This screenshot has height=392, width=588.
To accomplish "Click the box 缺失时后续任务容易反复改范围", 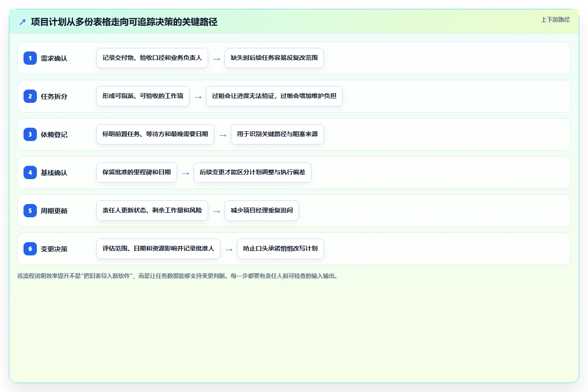I will 274,58.
